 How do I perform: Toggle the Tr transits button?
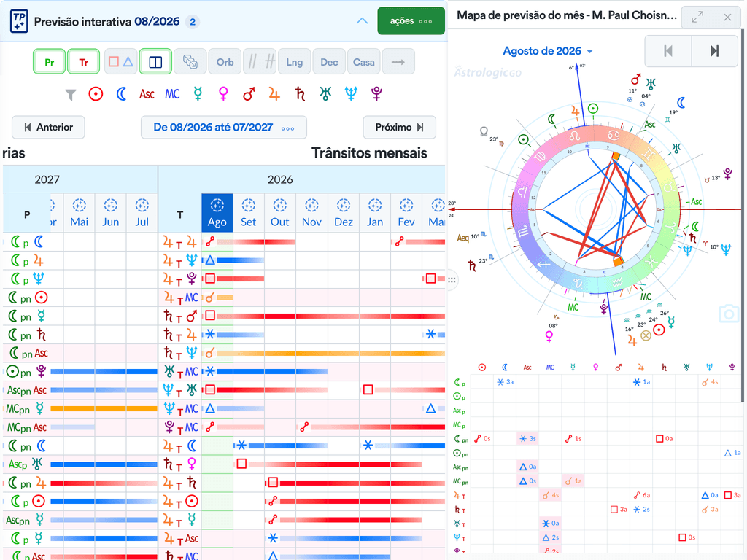[84, 62]
